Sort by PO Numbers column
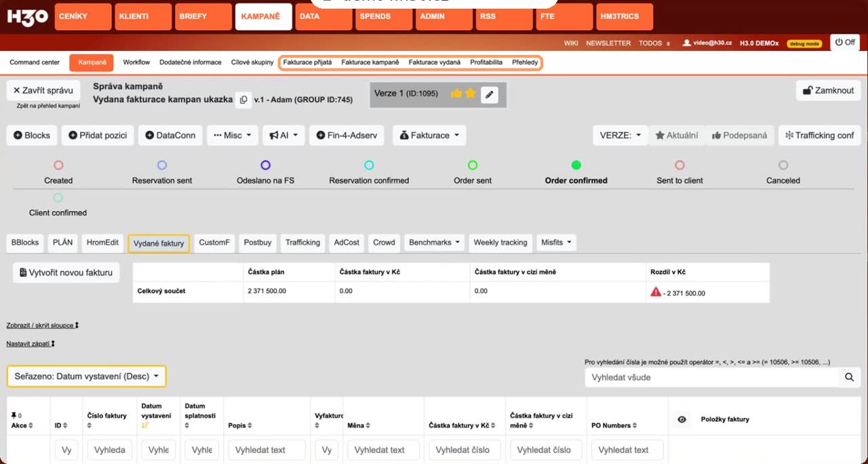Viewport: 868px width, 464px height. [635, 426]
